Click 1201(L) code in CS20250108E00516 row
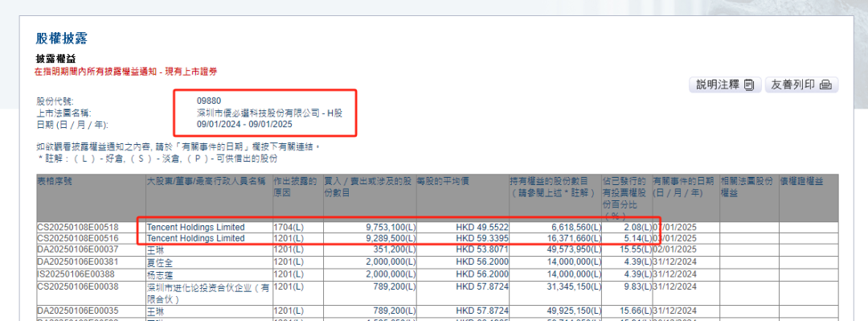This screenshot has height=321, width=868. pos(289,238)
